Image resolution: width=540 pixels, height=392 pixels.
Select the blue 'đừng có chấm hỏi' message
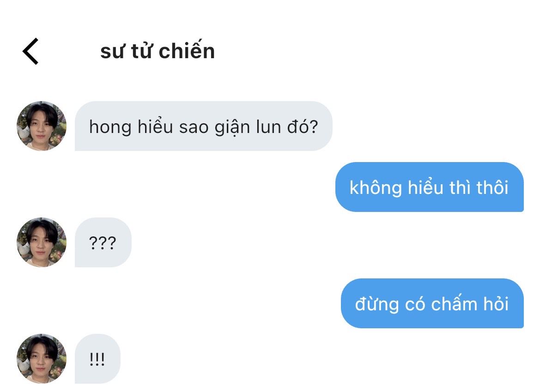(x=432, y=303)
